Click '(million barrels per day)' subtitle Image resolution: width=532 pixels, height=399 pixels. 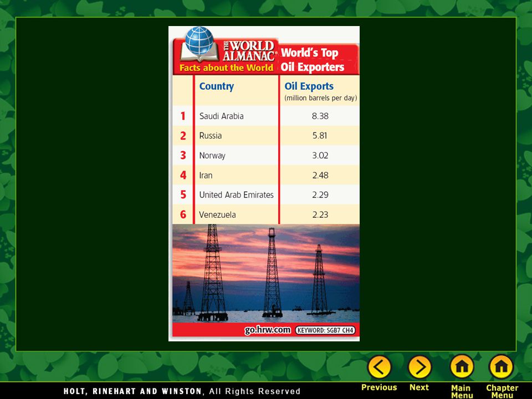tap(321, 98)
